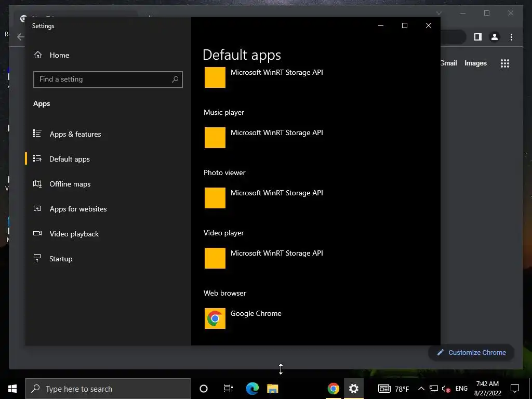The image size is (532, 399).
Task: Click the Apps & features list icon
Action: coord(37,134)
